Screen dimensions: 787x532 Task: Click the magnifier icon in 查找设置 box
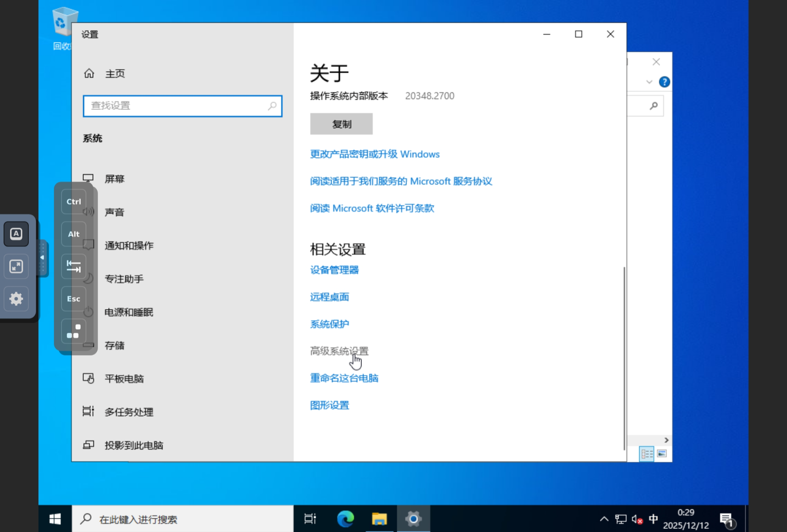point(272,106)
